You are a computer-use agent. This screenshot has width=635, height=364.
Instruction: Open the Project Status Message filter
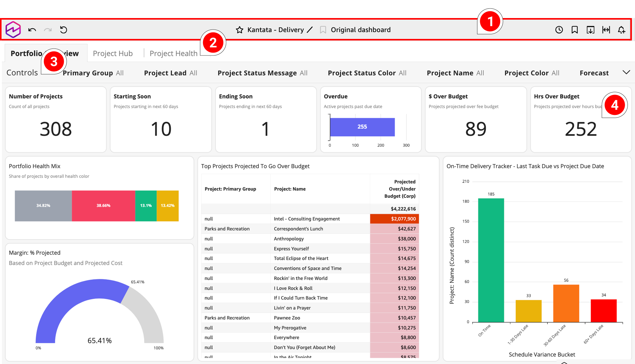(x=263, y=73)
